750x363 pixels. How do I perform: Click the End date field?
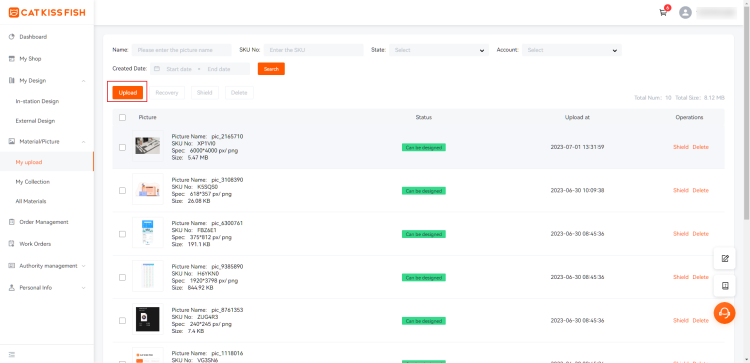pyautogui.click(x=219, y=69)
